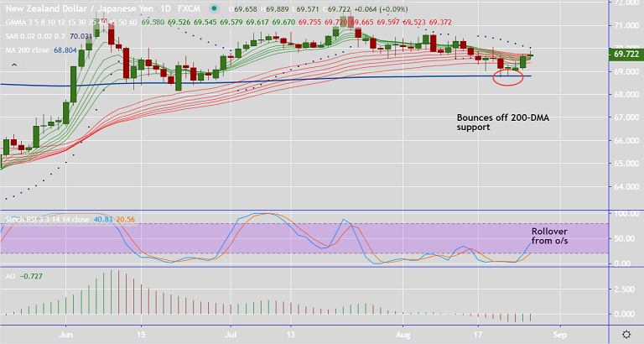The height and width of the screenshot is (344, 644).
Task: Click the AO value -0.727
Action: point(31,276)
